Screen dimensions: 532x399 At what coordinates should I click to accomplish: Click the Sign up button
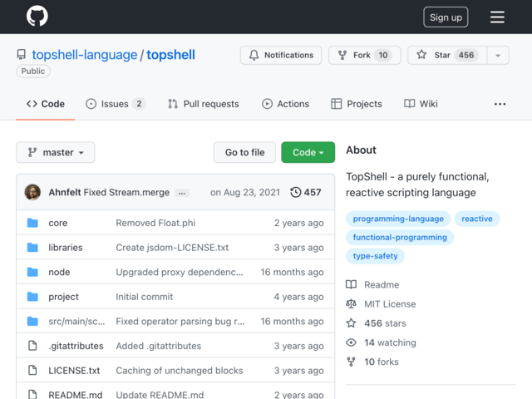pyautogui.click(x=446, y=17)
